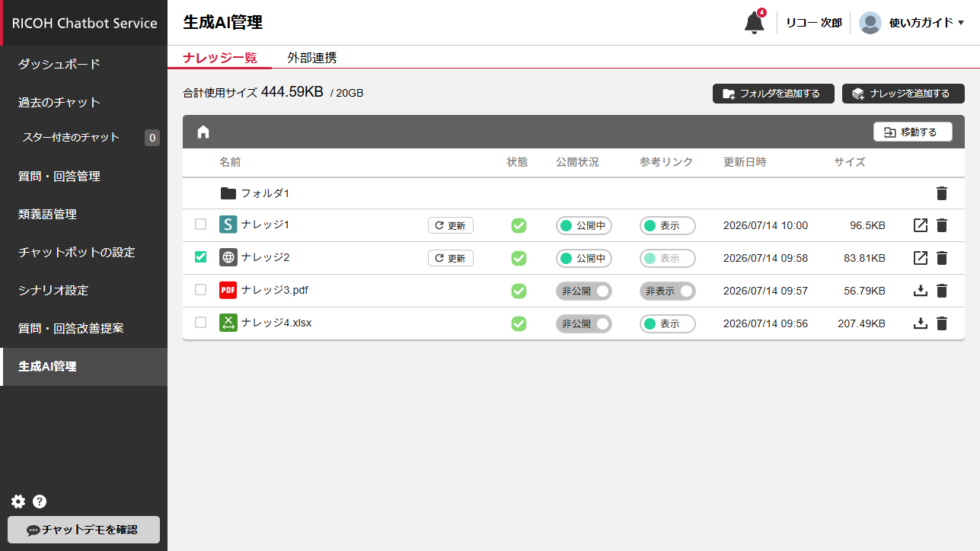Image resolution: width=980 pixels, height=551 pixels.
Task: Switch to the 外部連携 tab
Action: coord(312,57)
